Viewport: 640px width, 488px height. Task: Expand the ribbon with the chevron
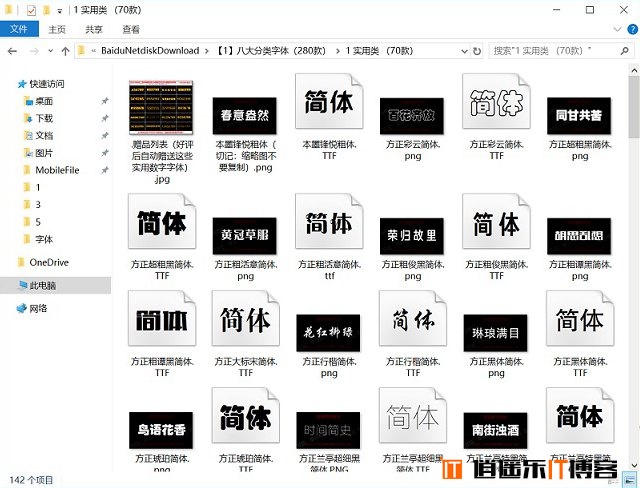[x=618, y=29]
